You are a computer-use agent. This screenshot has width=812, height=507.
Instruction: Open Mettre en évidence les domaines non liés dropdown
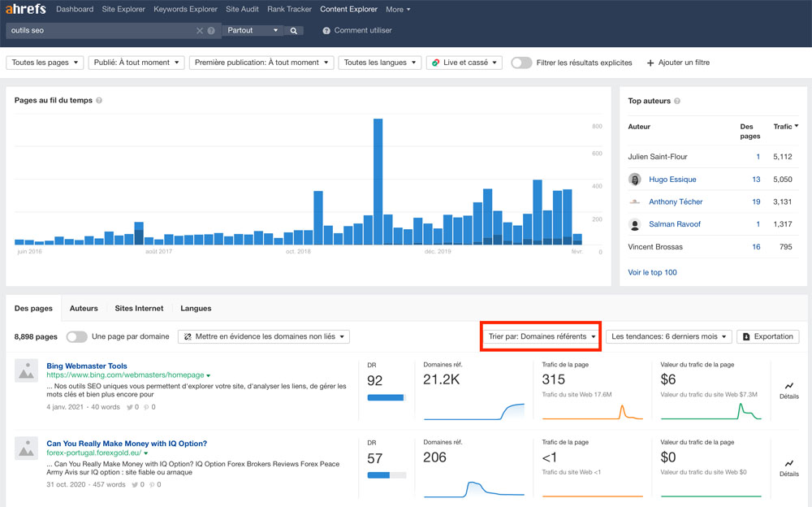[264, 336]
